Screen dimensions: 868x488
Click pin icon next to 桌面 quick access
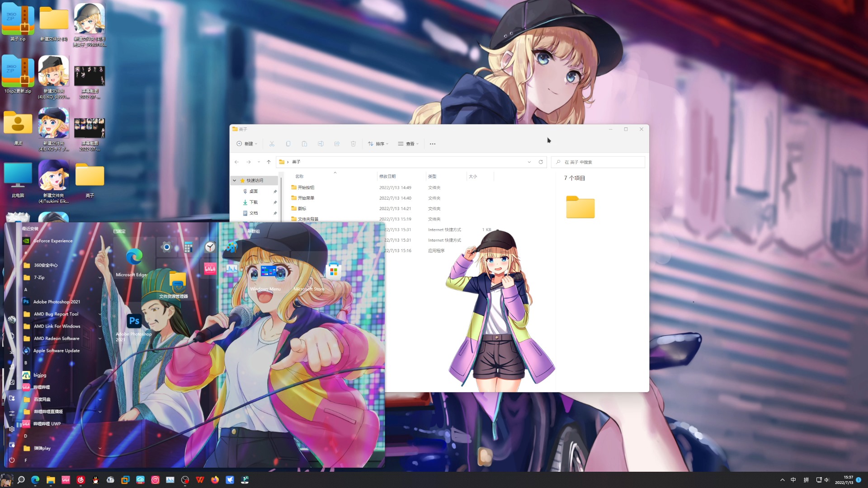coord(275,192)
